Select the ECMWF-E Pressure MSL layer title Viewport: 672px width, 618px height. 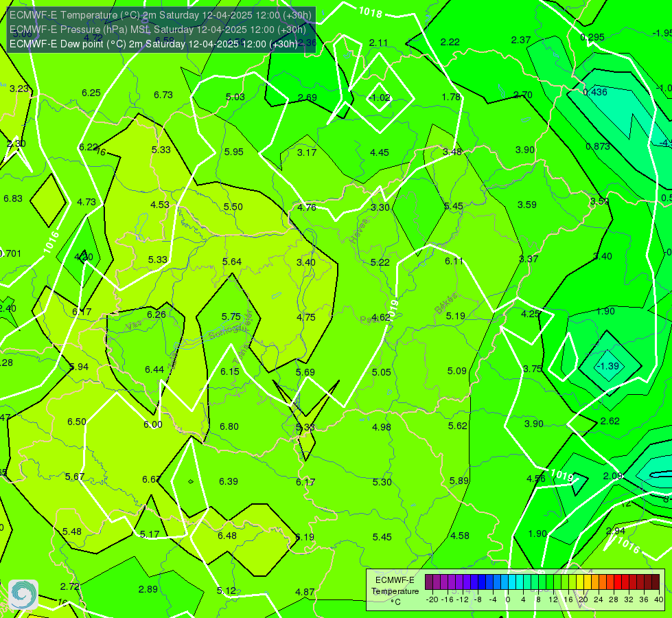[x=158, y=30]
